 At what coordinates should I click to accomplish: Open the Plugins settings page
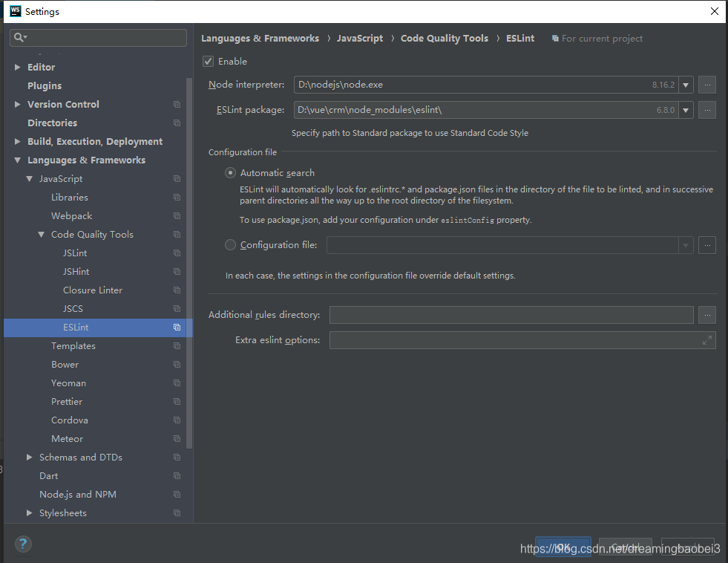[x=45, y=85]
